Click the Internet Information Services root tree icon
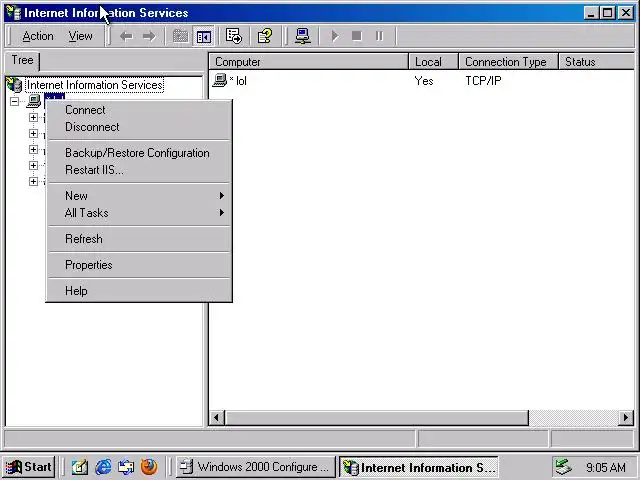The height and width of the screenshot is (480, 640). (14, 84)
